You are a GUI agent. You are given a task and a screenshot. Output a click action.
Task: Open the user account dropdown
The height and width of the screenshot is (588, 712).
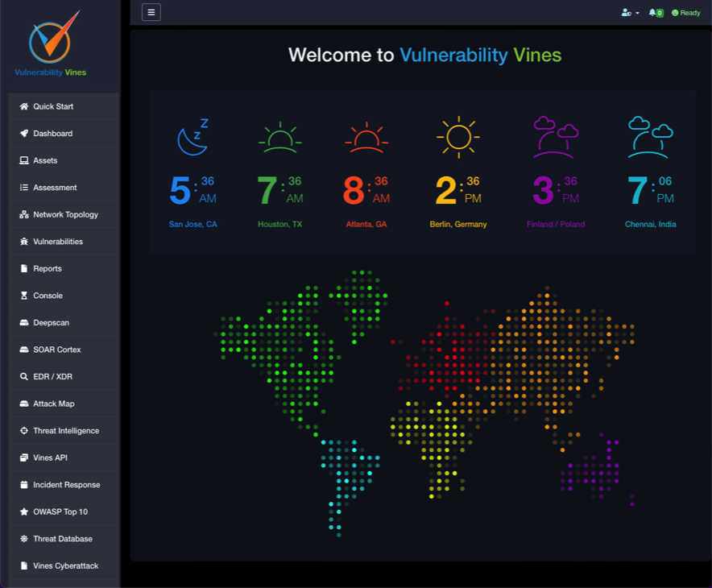630,13
